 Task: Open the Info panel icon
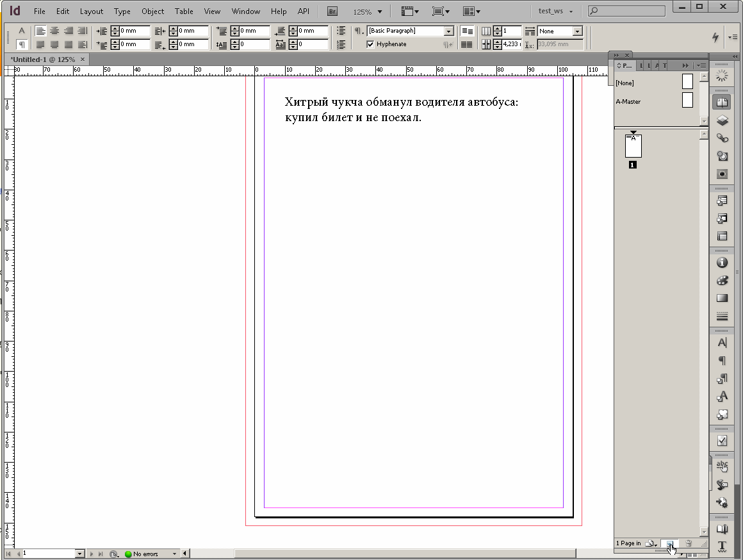point(722,263)
